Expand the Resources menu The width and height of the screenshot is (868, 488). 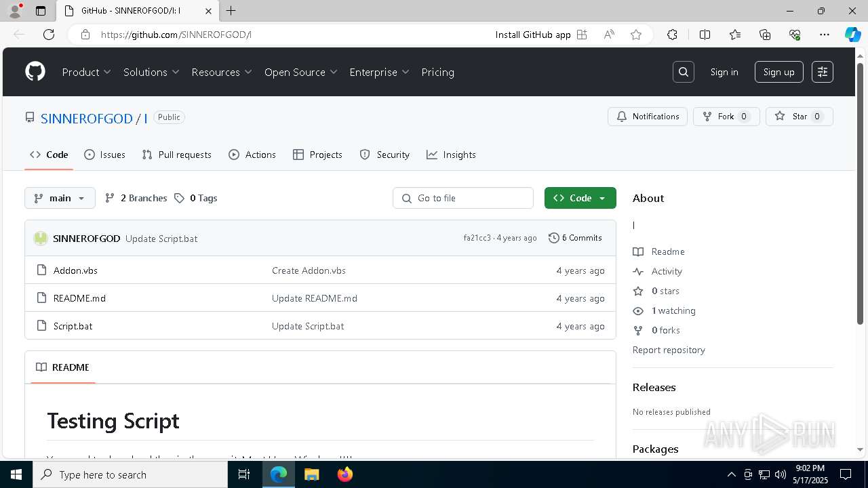pos(222,72)
